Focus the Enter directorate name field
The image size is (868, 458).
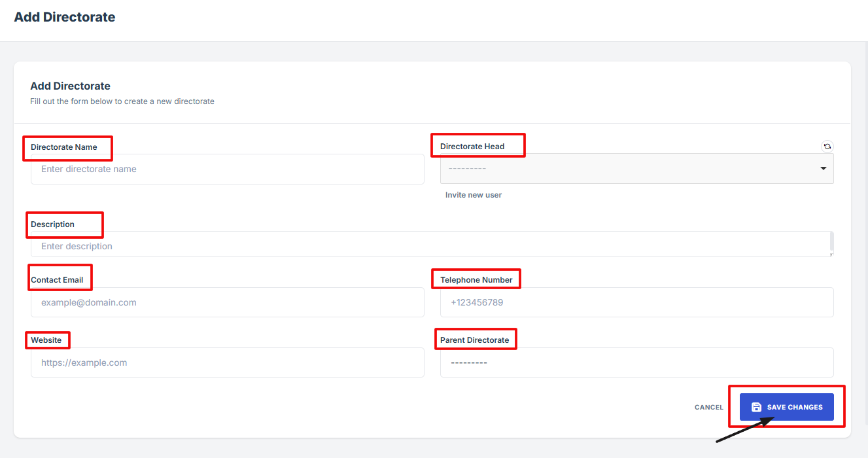(x=227, y=169)
